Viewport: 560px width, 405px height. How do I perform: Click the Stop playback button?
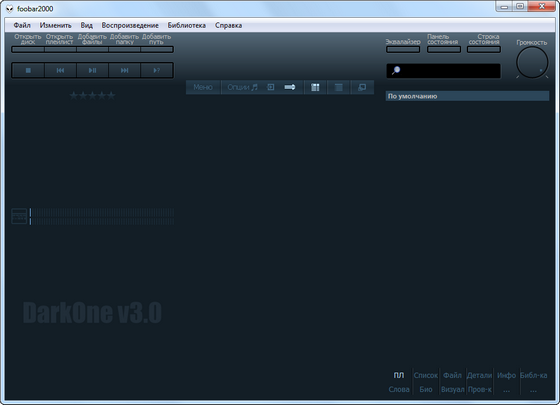click(28, 70)
